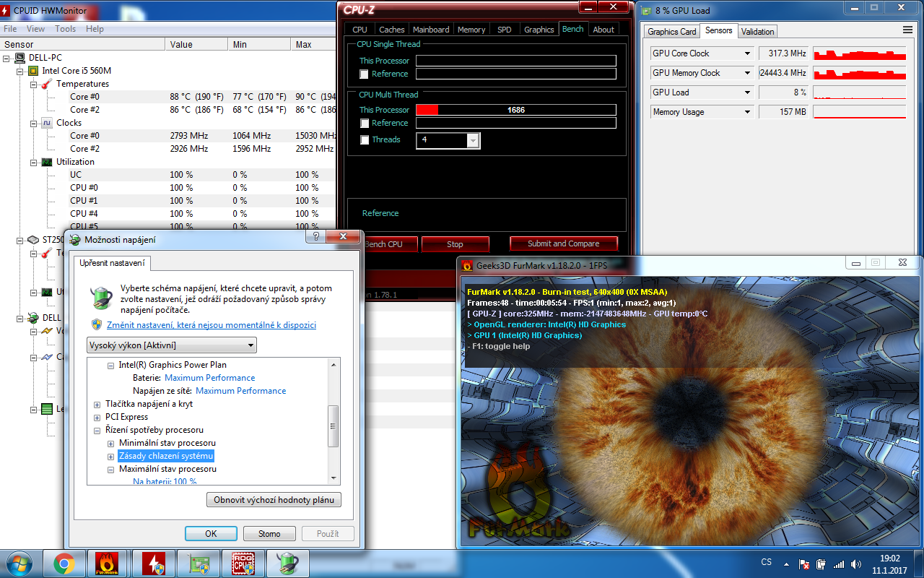Open the GPU-Z hamburger menu
This screenshot has height=578, width=924.
pos(907,30)
